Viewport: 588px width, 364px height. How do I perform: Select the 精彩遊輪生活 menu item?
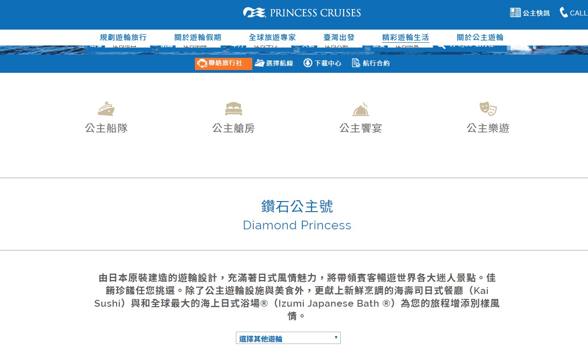coord(405,38)
